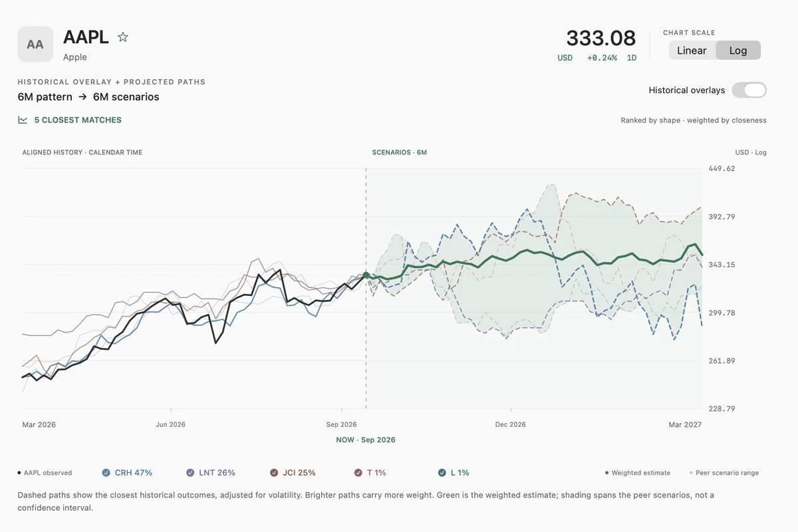
Task: Click the NOW · Sep 2026 marker label
Action: click(x=366, y=440)
